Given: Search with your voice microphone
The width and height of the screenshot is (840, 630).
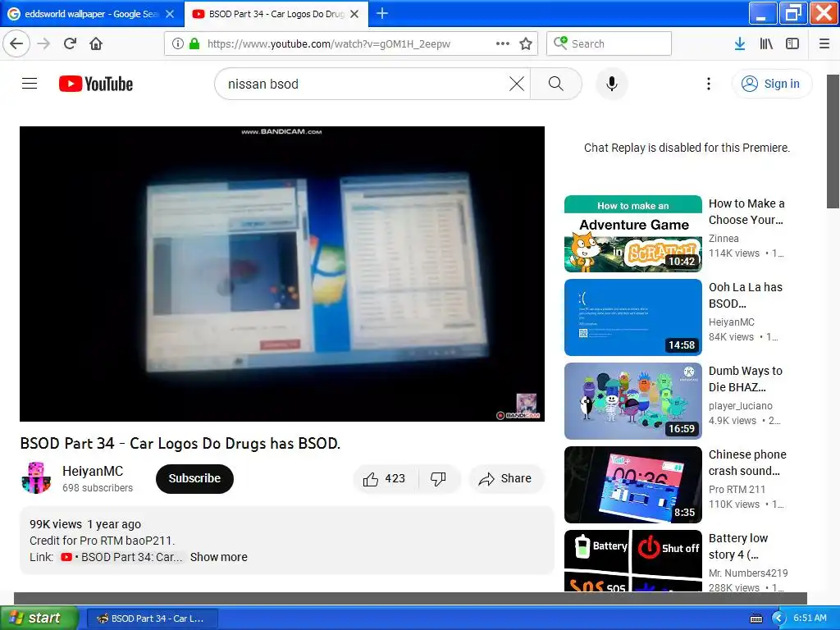Looking at the screenshot, I should (x=612, y=84).
